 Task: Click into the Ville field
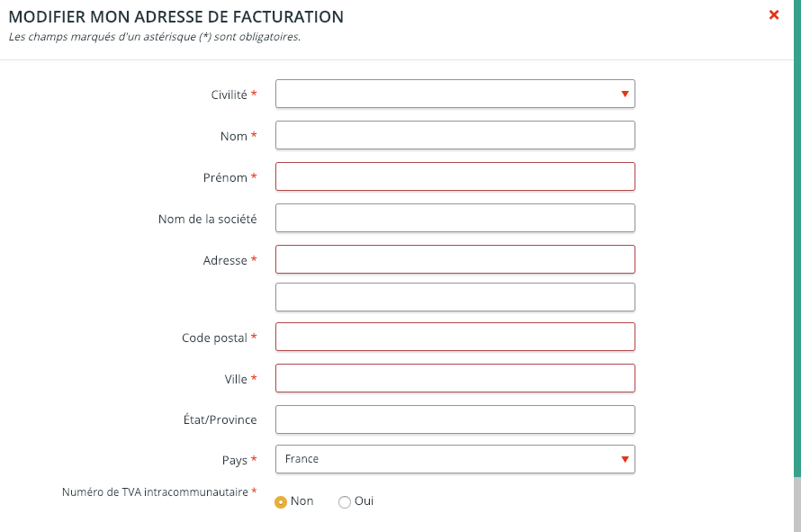(x=454, y=378)
